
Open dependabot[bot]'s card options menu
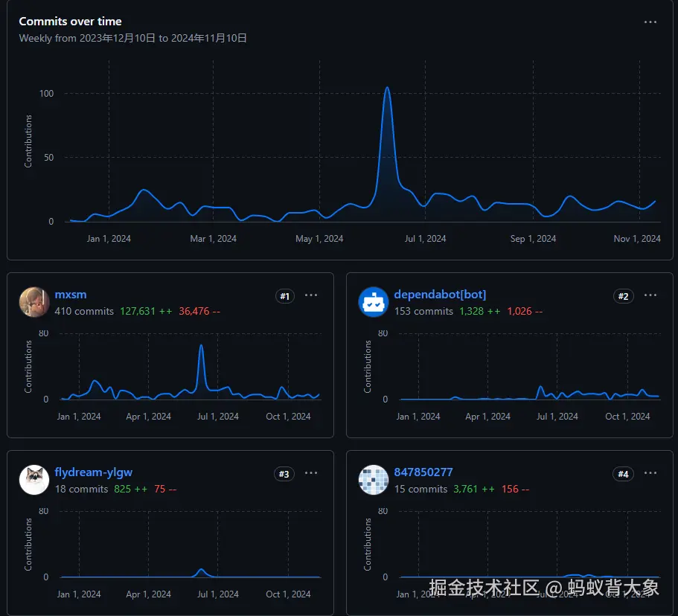pos(650,295)
